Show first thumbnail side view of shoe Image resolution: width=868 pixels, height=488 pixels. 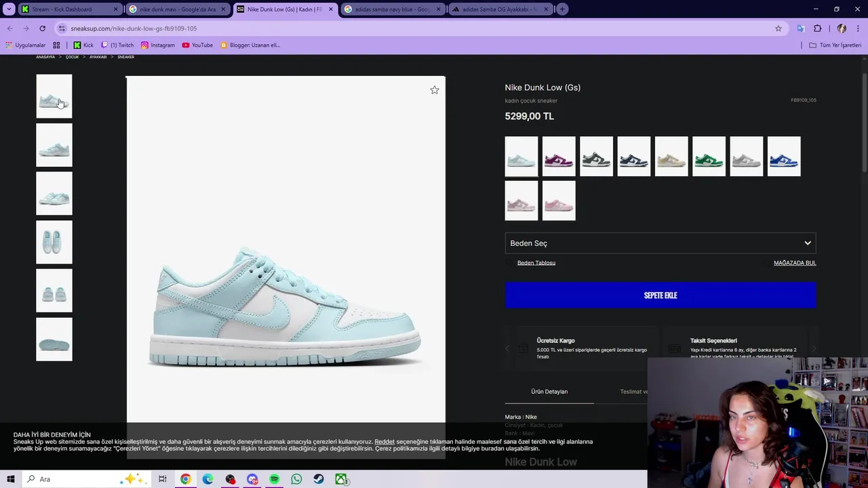[54, 96]
